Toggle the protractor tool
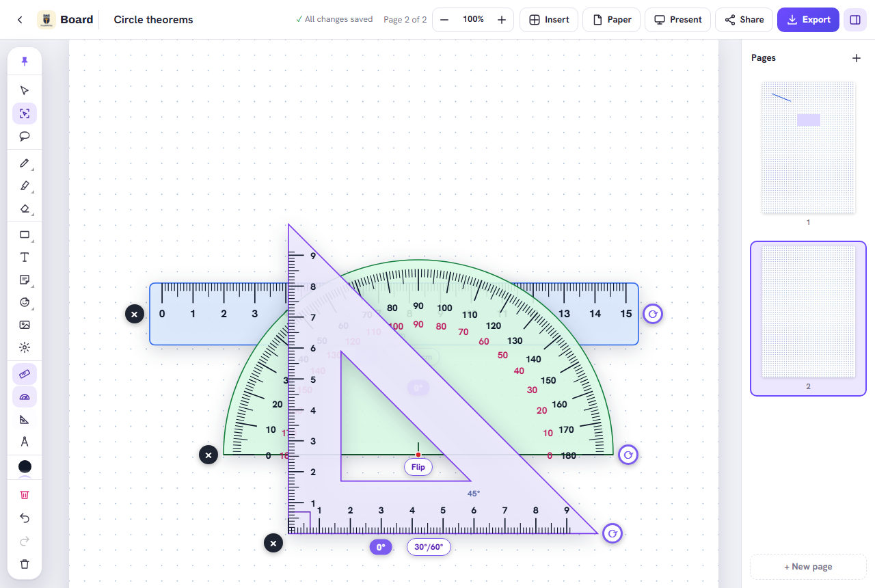Screen dimensions: 875x588 pos(25,397)
